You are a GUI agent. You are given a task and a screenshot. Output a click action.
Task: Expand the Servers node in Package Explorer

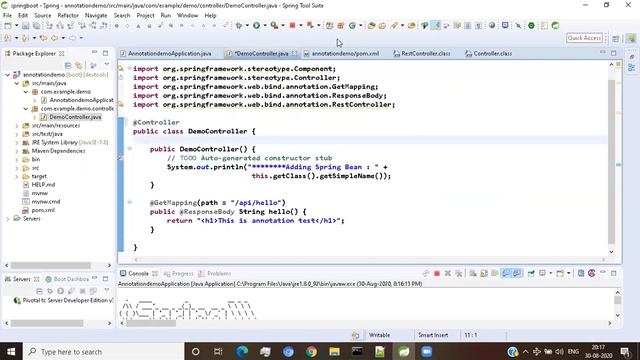click(8, 219)
